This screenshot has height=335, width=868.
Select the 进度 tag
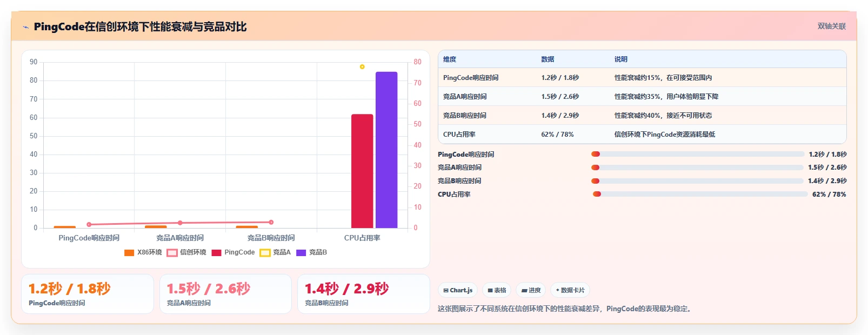[531, 290]
